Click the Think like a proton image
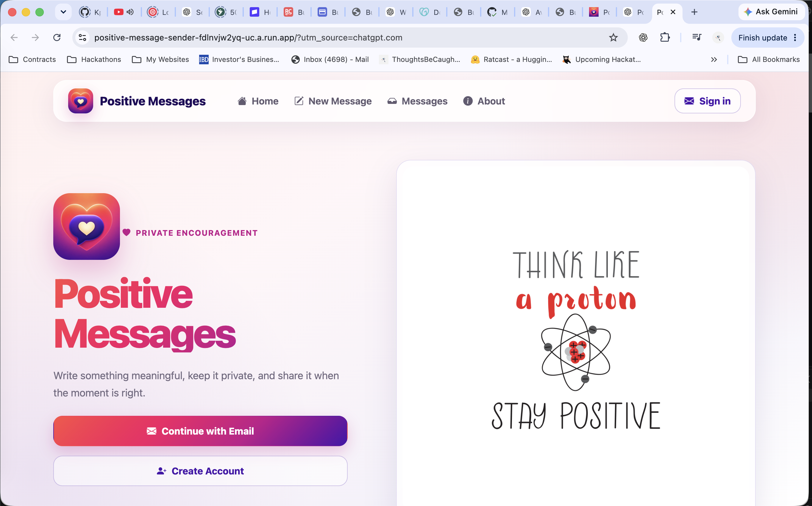The height and width of the screenshot is (506, 812). pyautogui.click(x=575, y=340)
